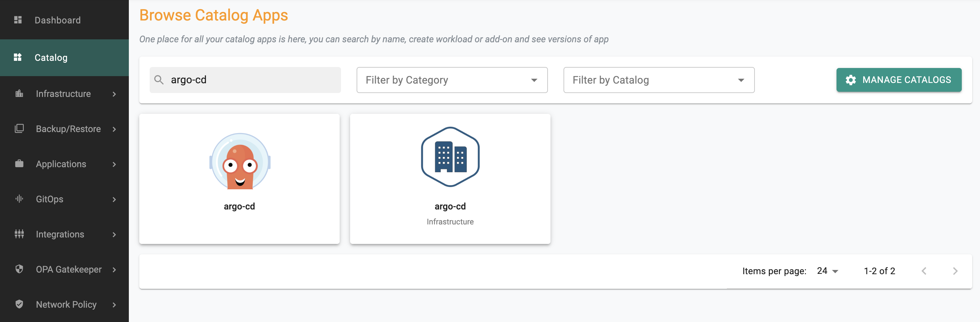Viewport: 980px width, 322px height.
Task: Click the OPA Gatekeeper shield icon
Action: pos(19,269)
